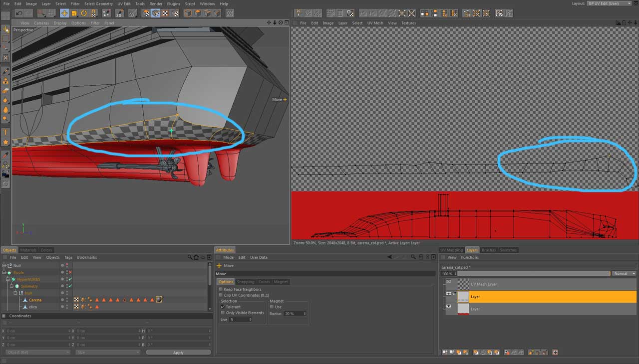Activate the Move tool in the top toolbar

tap(64, 13)
